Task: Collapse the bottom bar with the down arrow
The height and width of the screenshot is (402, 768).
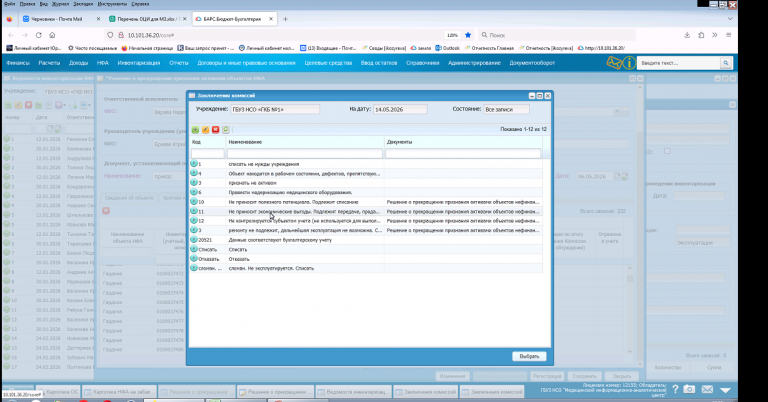Action: 725,390
